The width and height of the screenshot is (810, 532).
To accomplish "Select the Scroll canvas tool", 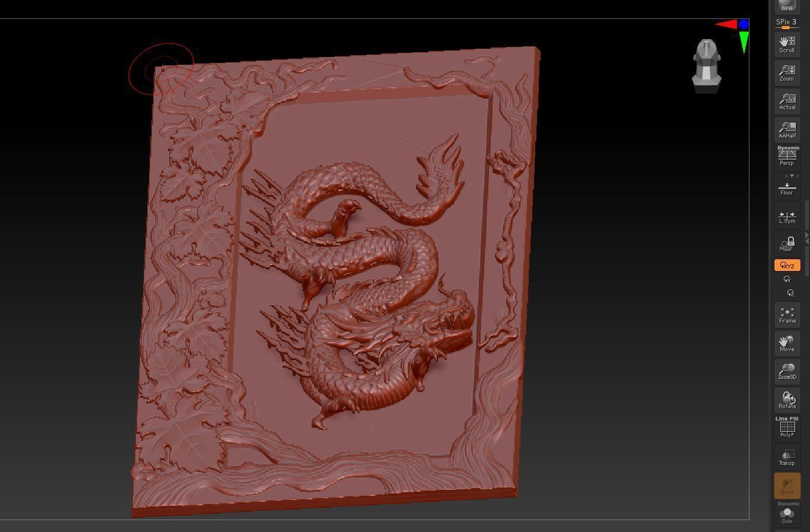I will (x=787, y=44).
